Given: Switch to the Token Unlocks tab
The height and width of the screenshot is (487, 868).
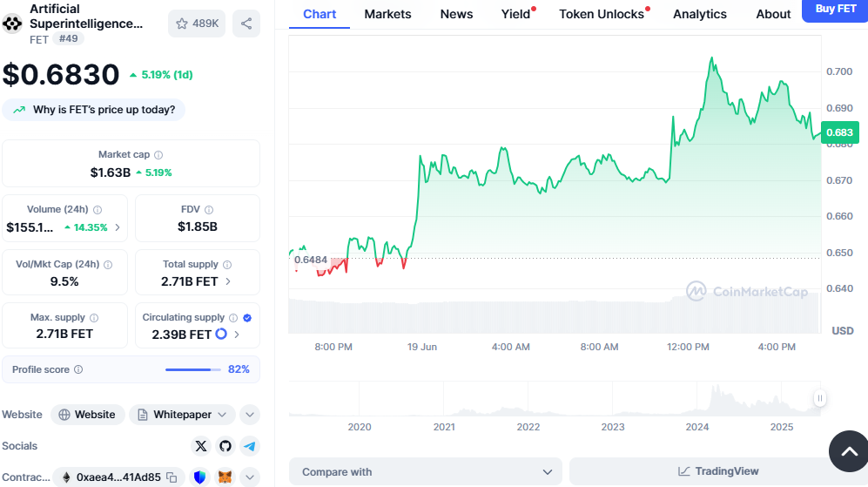Looking at the screenshot, I should pos(602,14).
